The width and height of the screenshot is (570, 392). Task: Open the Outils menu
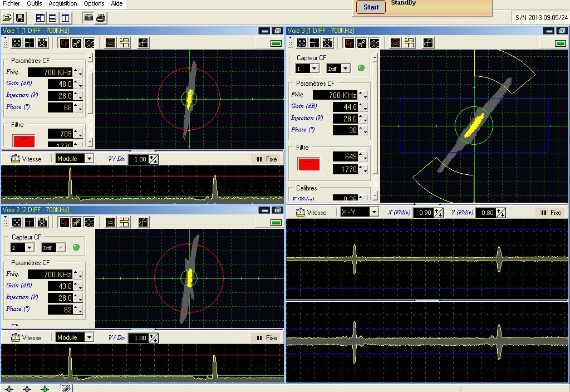(34, 4)
